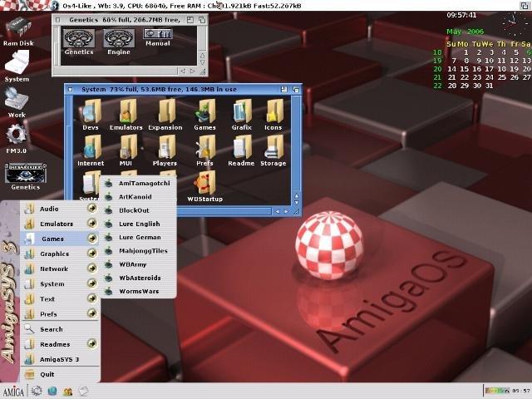Open the Engine icon in Genetics window
This screenshot has width=532, height=399.
pyautogui.click(x=118, y=39)
